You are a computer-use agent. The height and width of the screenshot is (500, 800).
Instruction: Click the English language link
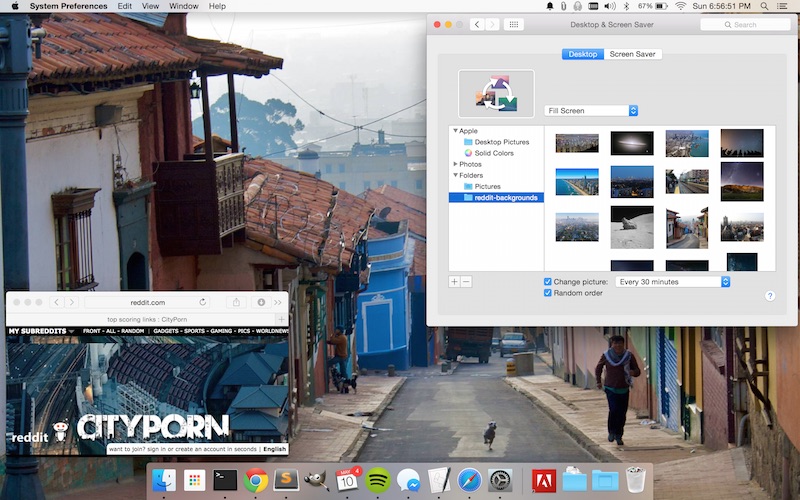275,449
